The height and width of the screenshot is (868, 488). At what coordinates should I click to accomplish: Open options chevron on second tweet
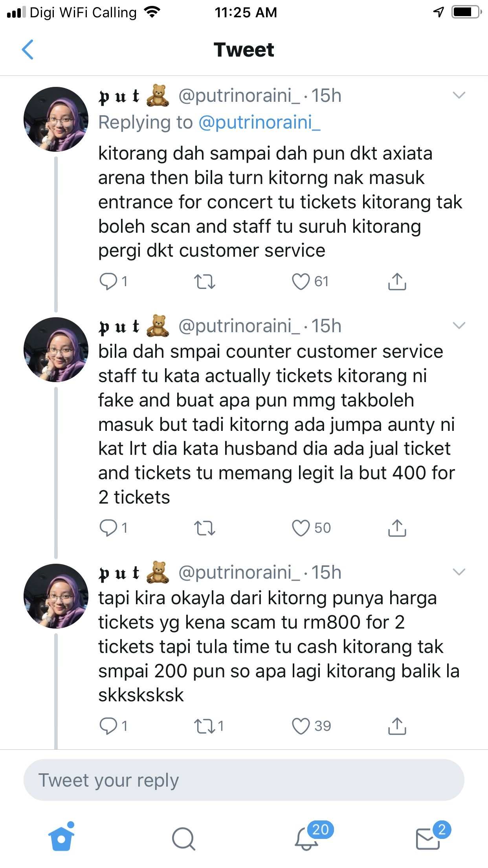coord(459,326)
